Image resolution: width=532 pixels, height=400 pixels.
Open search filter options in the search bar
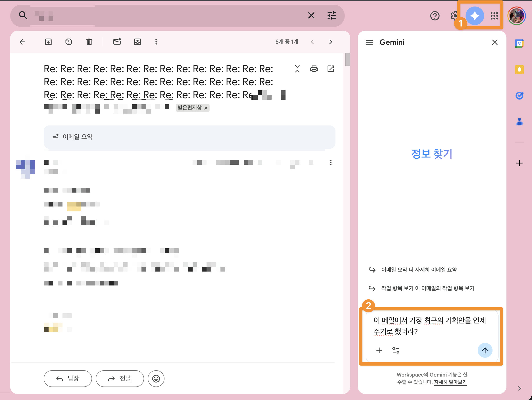(x=332, y=15)
